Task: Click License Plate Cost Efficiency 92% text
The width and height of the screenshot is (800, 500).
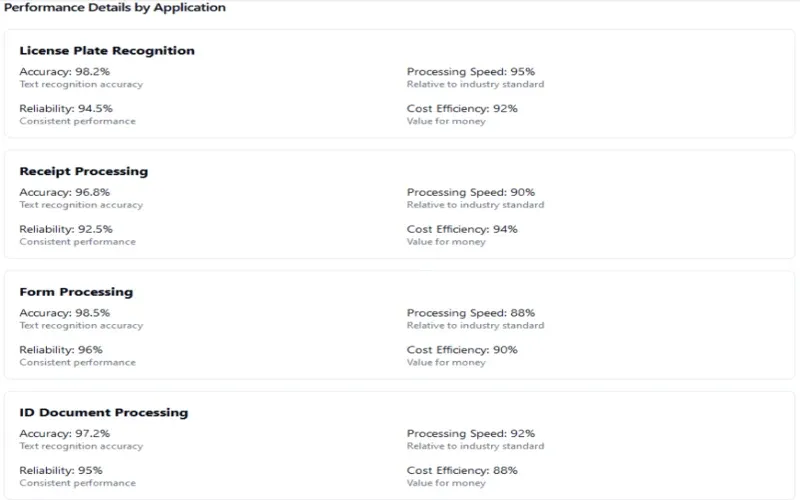Action: 462,109
